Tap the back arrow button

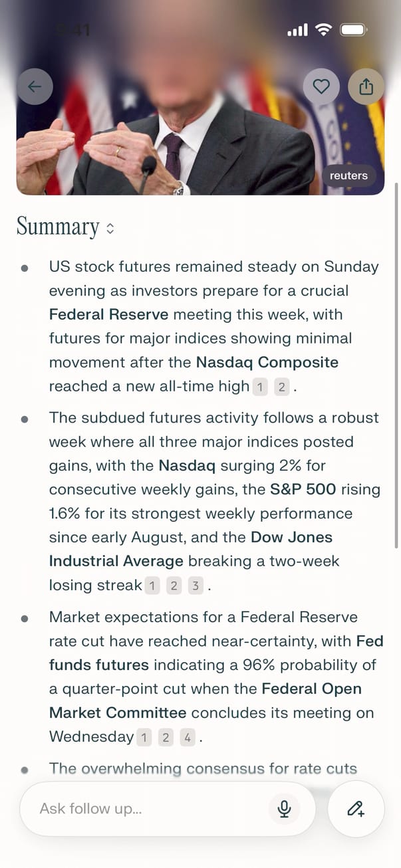click(35, 86)
